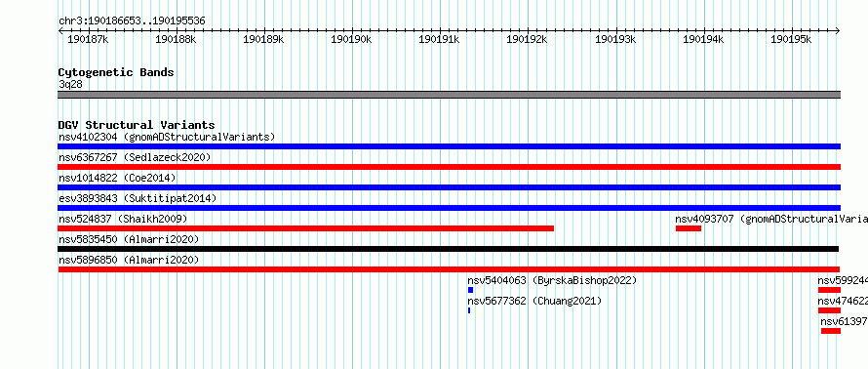Click the small blue square under nsv5404063
The width and height of the screenshot is (868, 369).
(470, 290)
